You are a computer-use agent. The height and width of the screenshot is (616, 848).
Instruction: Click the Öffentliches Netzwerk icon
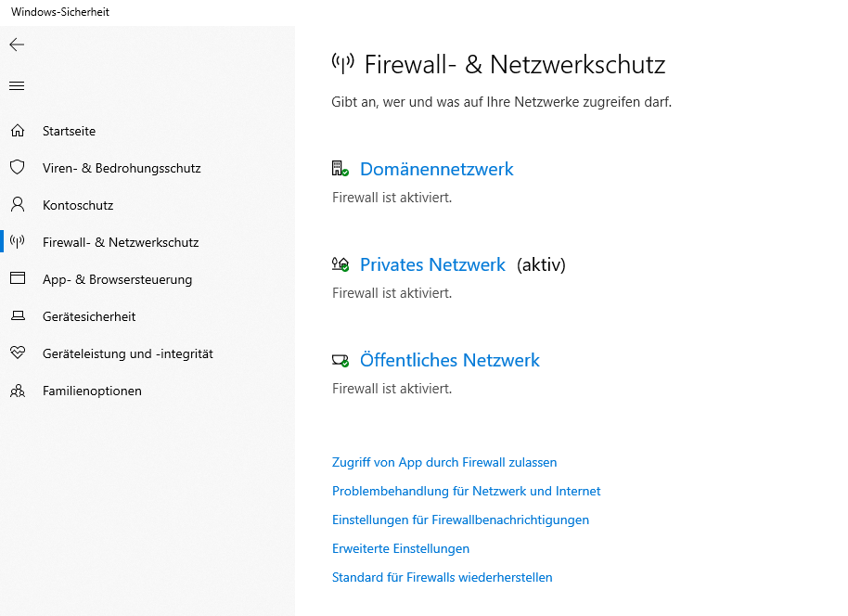point(340,360)
